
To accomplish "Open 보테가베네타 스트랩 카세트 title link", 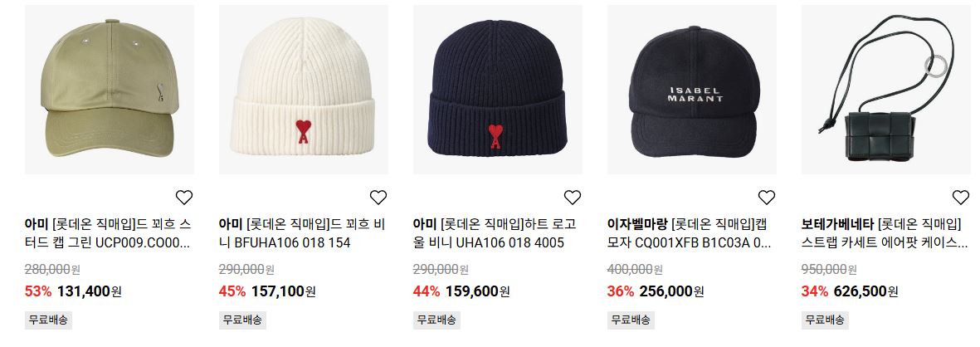I will pos(885,233).
